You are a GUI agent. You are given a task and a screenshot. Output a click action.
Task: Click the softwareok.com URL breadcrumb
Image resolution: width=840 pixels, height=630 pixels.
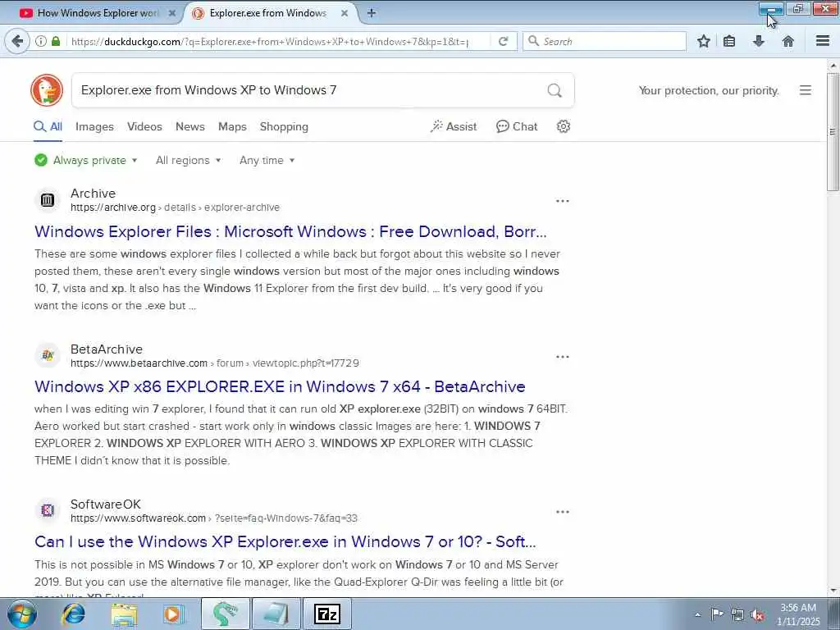coord(214,518)
